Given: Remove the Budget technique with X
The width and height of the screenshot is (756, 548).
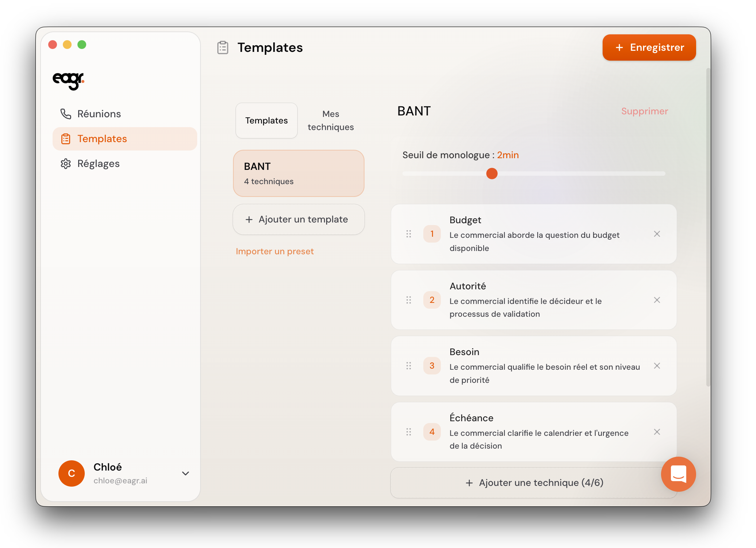Looking at the screenshot, I should coord(657,234).
